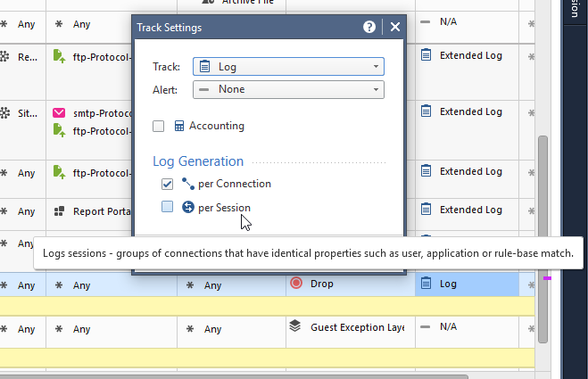Click Extended Log icon in Report Portal row

click(426, 209)
